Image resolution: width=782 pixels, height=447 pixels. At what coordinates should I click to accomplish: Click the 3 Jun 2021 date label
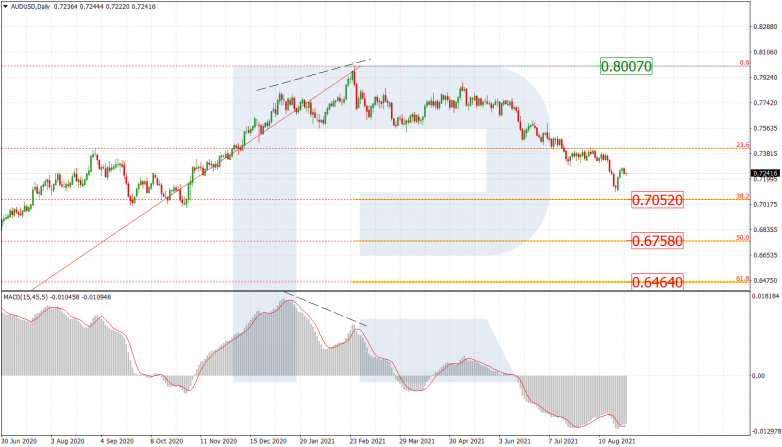515,442
